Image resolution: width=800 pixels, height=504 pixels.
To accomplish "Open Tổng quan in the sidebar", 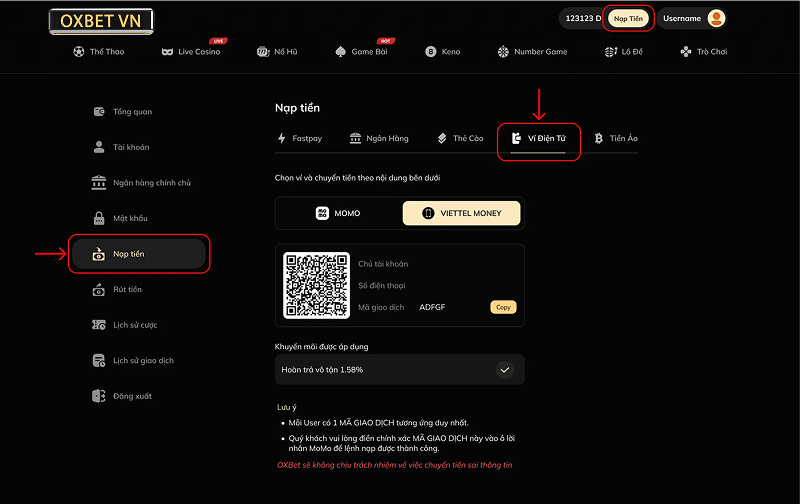I will [x=132, y=112].
